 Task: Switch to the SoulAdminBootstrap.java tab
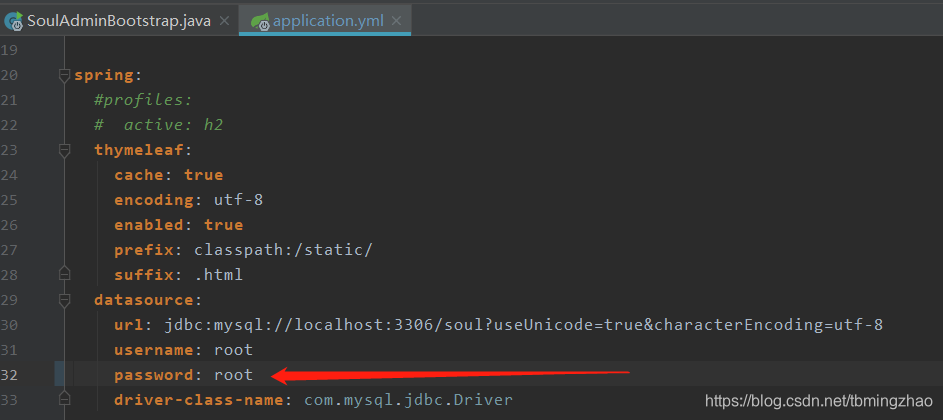(118, 21)
